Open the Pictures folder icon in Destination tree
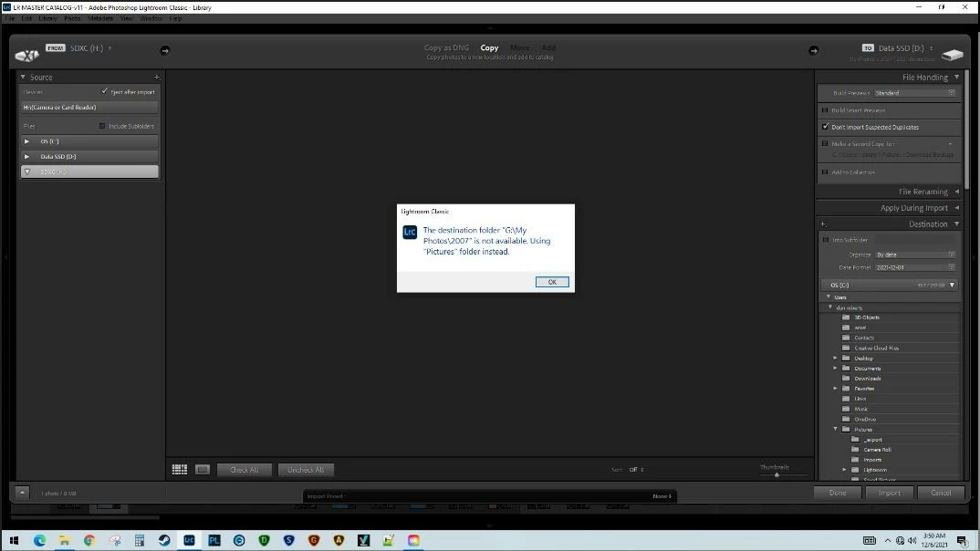This screenshot has height=551, width=980. pos(846,429)
